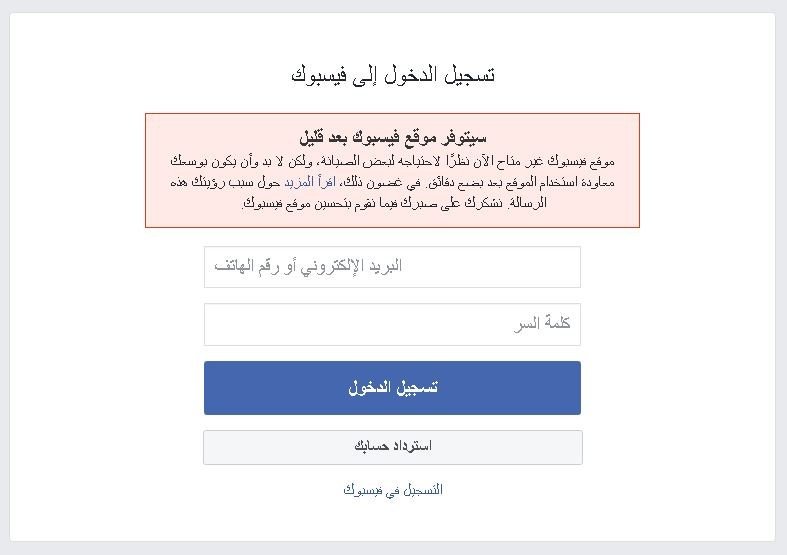Click the word تسجيل at the heading's start

(470, 75)
